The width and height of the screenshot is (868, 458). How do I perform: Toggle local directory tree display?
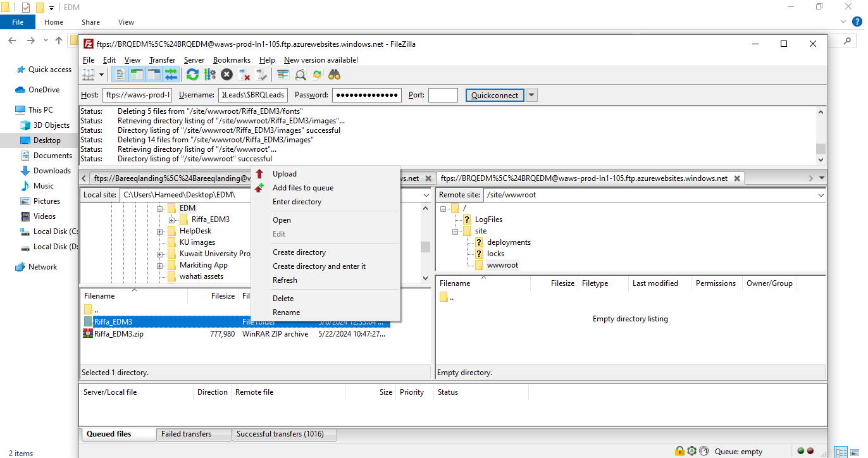pos(137,75)
